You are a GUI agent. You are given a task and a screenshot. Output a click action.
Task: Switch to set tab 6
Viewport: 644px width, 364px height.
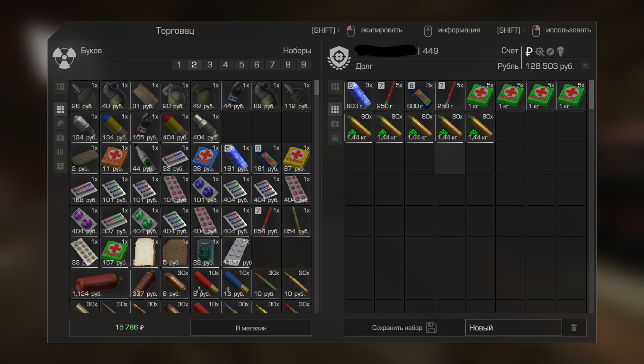click(x=257, y=65)
